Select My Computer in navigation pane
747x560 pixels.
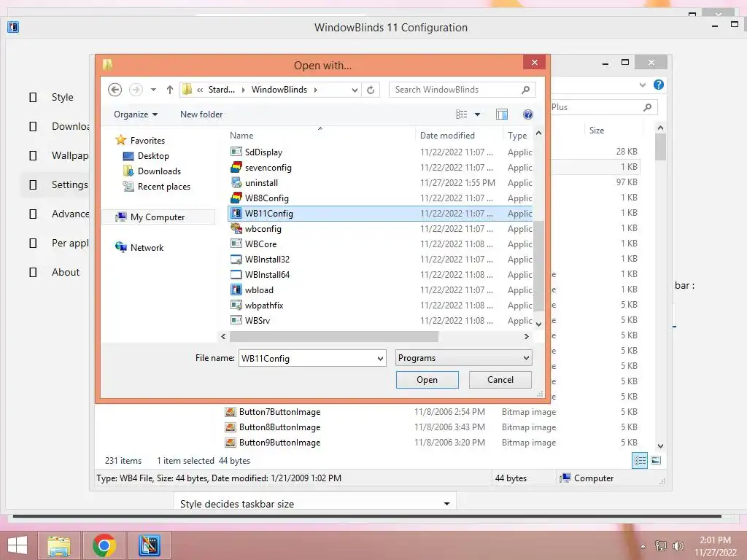[158, 217]
